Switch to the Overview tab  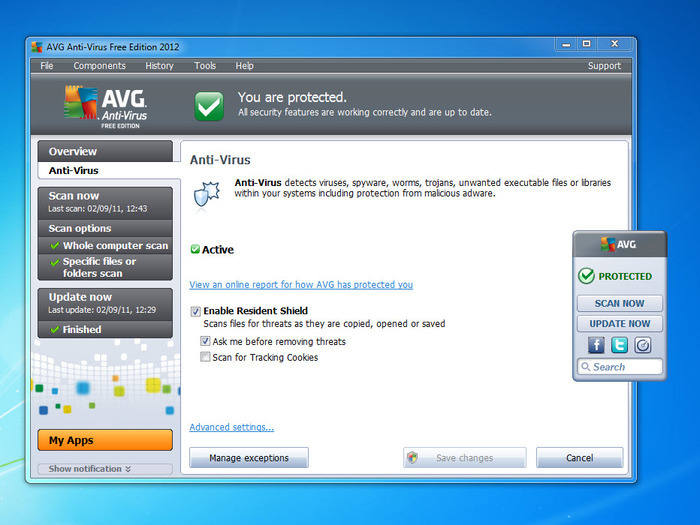click(x=73, y=151)
